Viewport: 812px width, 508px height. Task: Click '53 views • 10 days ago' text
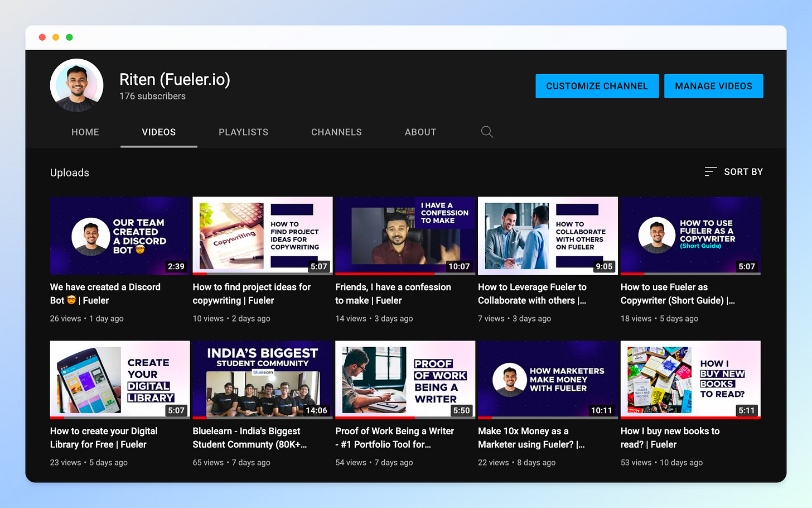661,462
